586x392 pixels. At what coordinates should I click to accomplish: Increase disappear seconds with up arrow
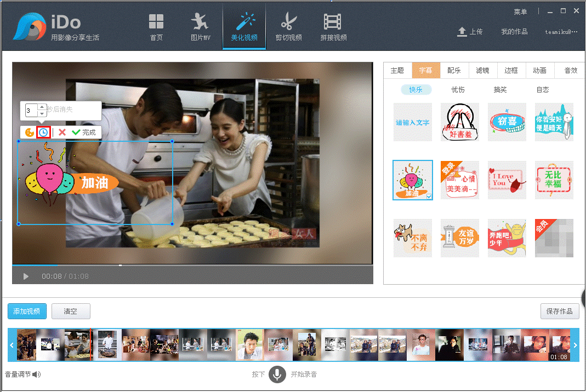[x=42, y=107]
